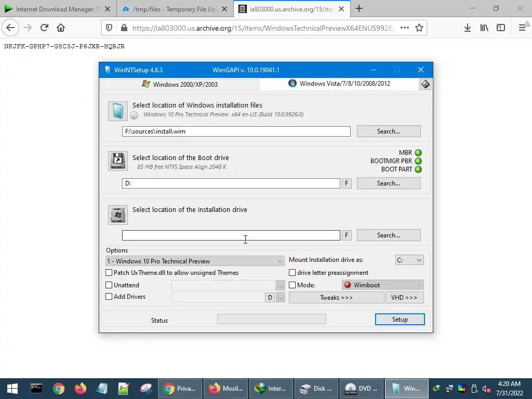Open the DVD taskbar window

362,389
